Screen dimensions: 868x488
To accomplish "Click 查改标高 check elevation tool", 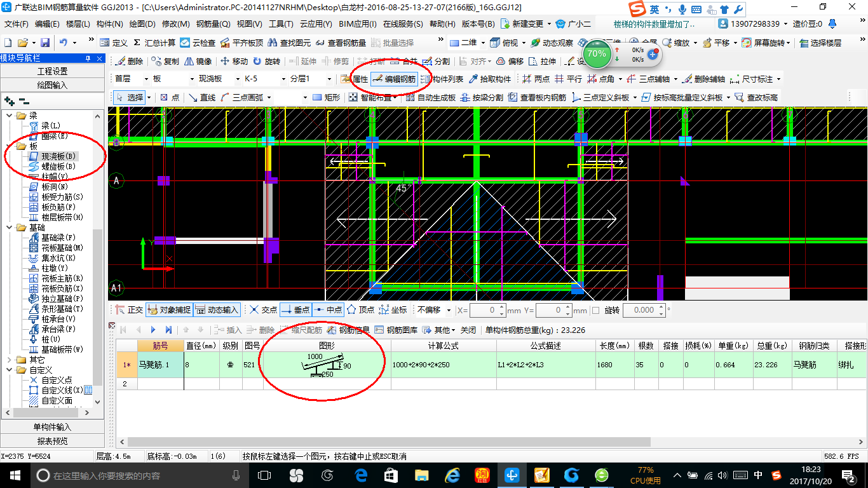I will (756, 97).
